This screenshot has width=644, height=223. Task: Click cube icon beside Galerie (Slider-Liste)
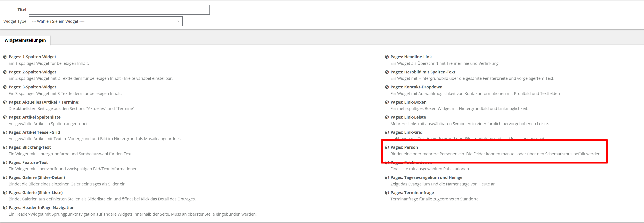coord(5,193)
